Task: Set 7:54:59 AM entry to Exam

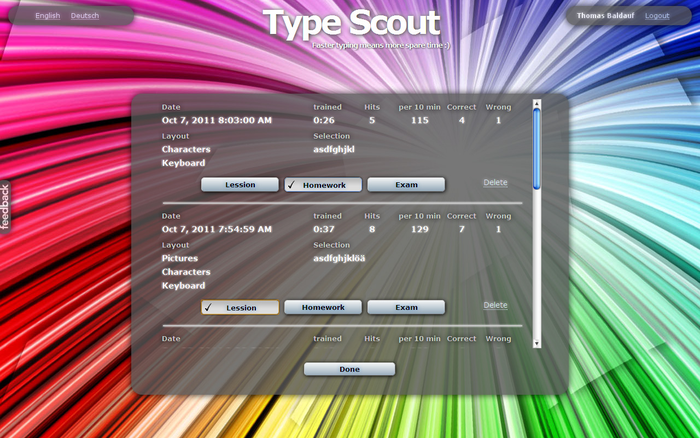Action: [406, 308]
